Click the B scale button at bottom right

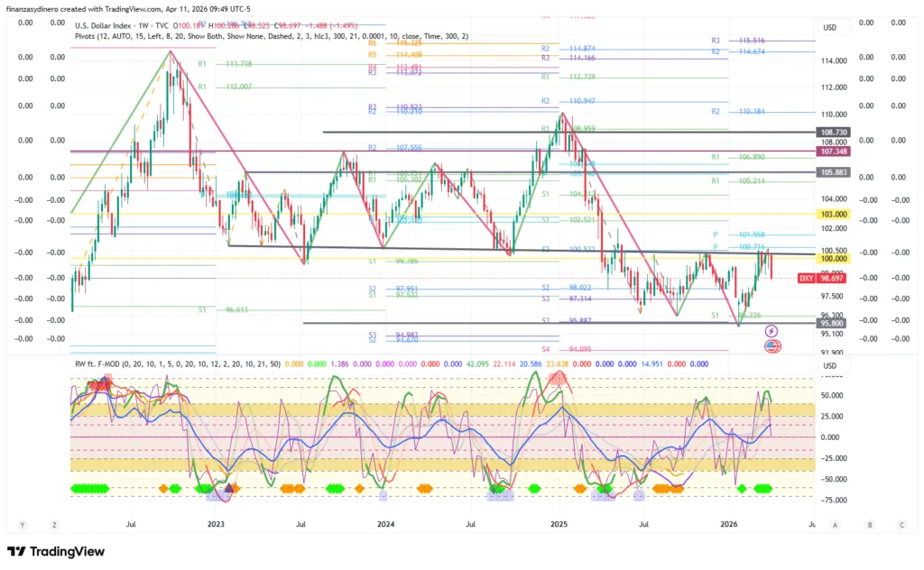coord(869,524)
